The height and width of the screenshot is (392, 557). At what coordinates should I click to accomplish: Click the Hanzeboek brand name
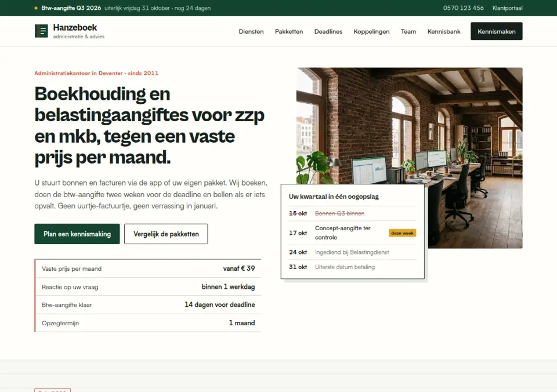pyautogui.click(x=75, y=27)
